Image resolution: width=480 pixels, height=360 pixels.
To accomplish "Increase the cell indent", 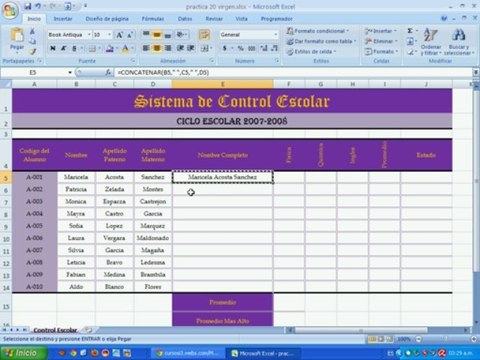I will coord(191,48).
